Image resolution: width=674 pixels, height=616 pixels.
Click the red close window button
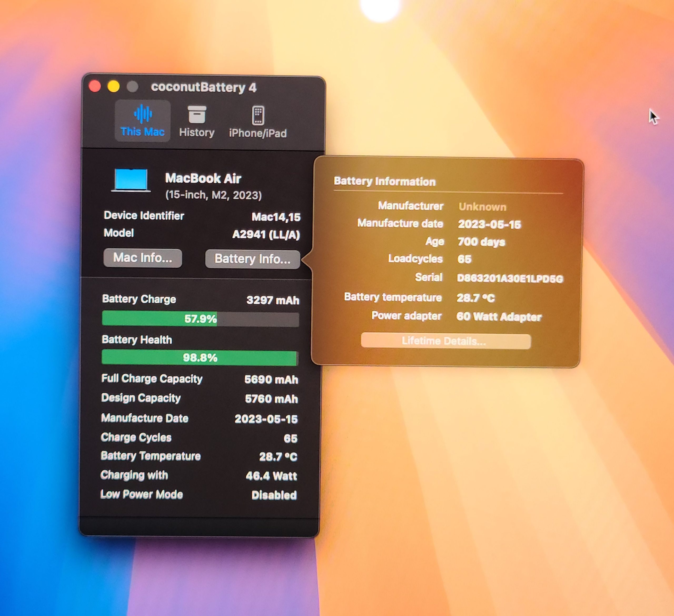(95, 86)
